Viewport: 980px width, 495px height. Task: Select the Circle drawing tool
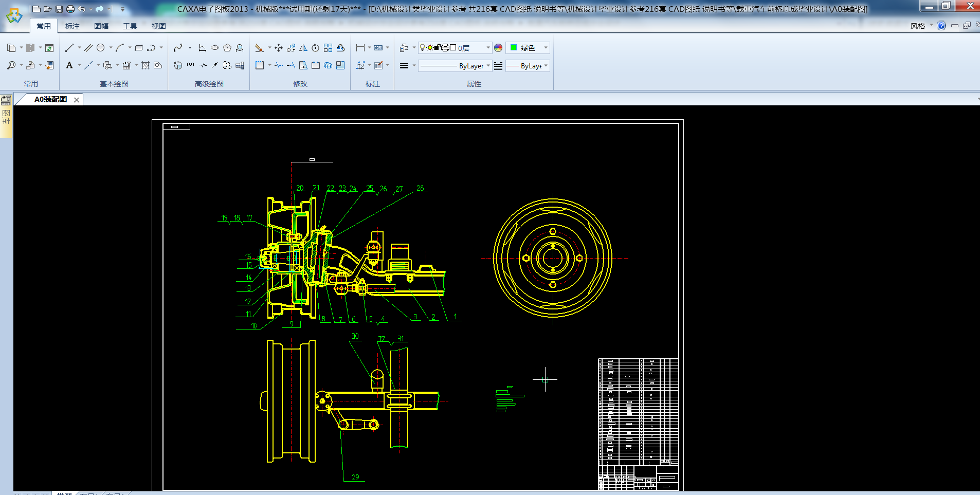(101, 48)
